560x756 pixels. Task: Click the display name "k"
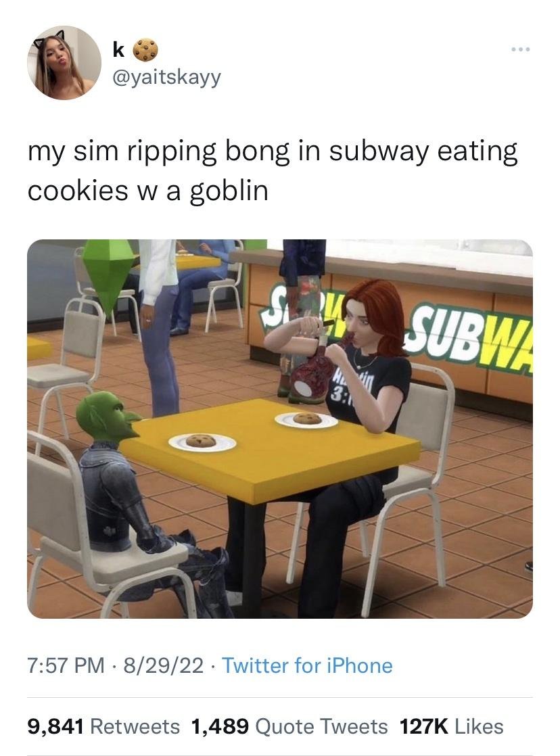coord(118,49)
